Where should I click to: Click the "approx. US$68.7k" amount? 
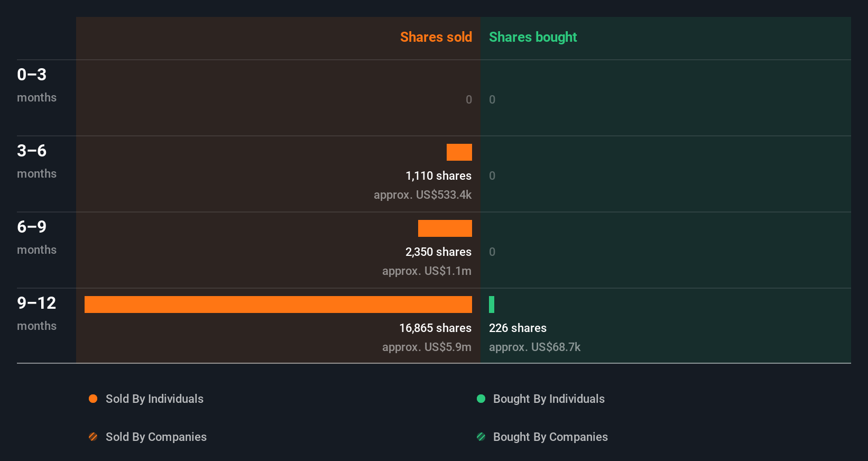535,347
